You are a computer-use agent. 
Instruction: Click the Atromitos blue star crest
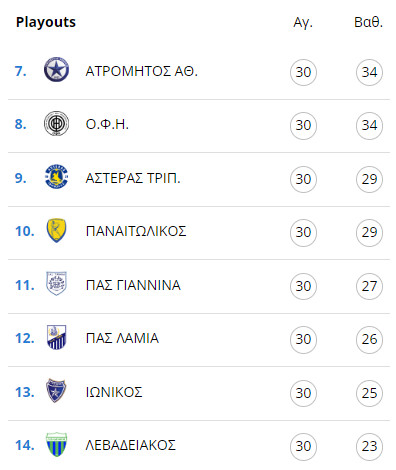tap(56, 70)
